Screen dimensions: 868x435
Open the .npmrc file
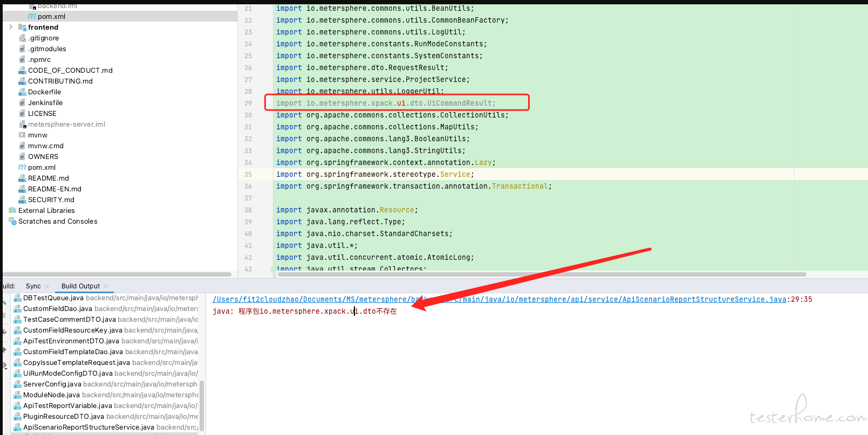click(x=39, y=59)
